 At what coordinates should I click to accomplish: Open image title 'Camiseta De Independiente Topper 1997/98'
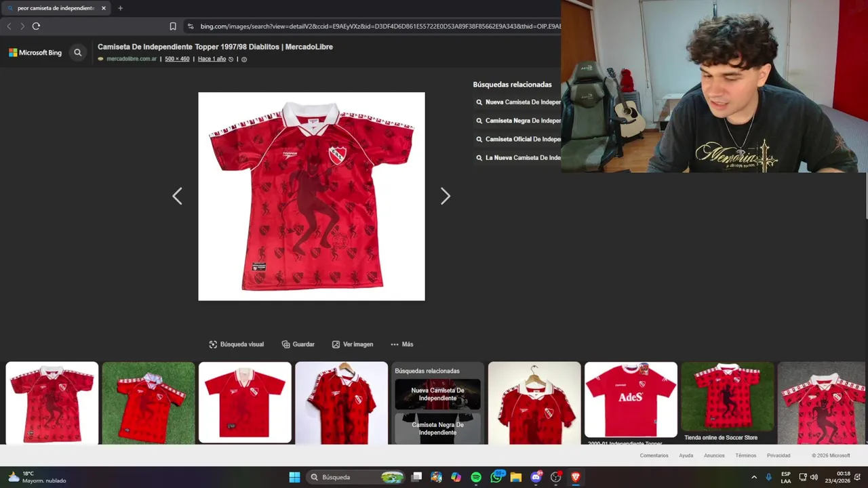[215, 47]
